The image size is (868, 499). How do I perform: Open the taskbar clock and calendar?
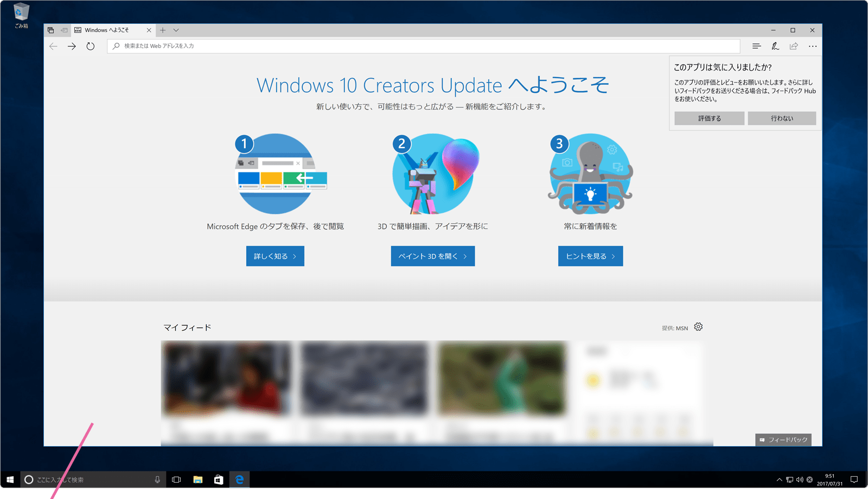pos(830,479)
